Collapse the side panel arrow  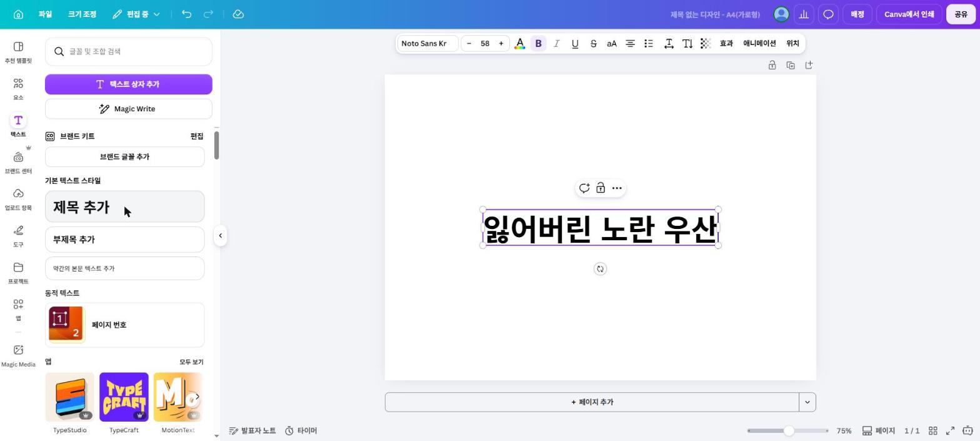click(220, 236)
